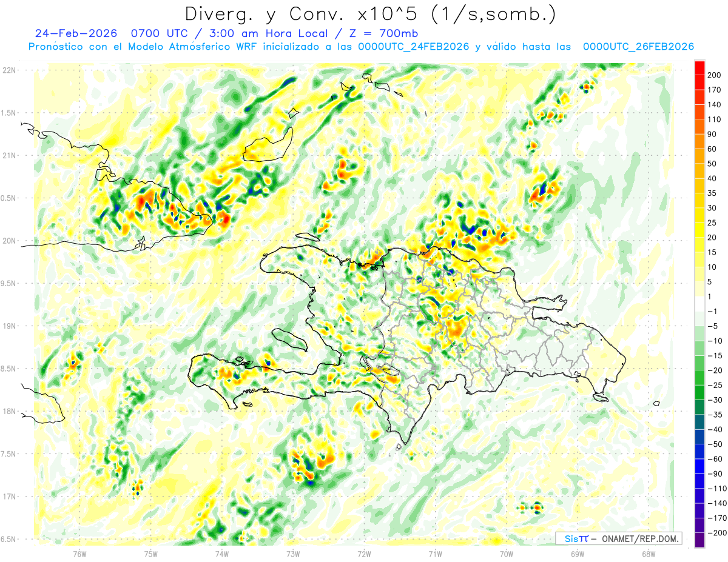Click the "6.5N" latitude axis label

pos(9,539)
